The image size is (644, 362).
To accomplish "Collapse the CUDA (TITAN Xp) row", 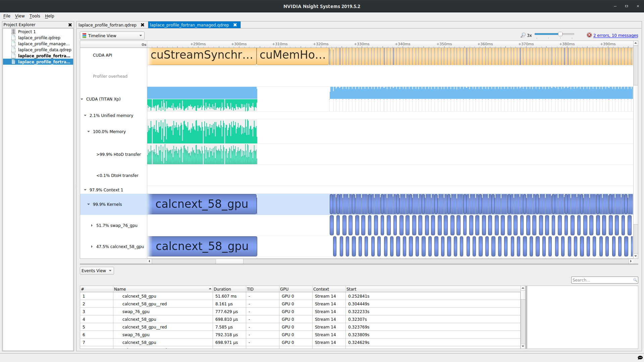I will click(82, 99).
